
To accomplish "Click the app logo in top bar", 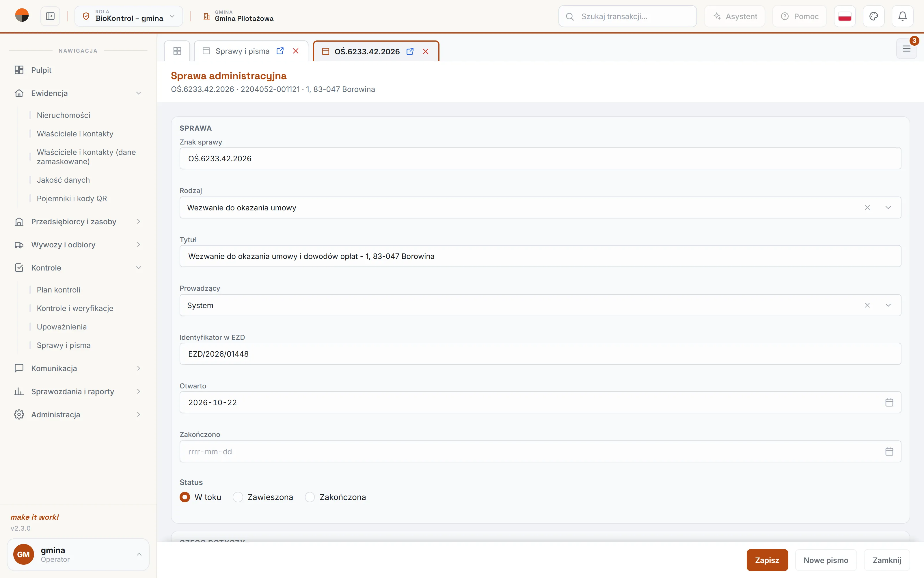I will (22, 16).
